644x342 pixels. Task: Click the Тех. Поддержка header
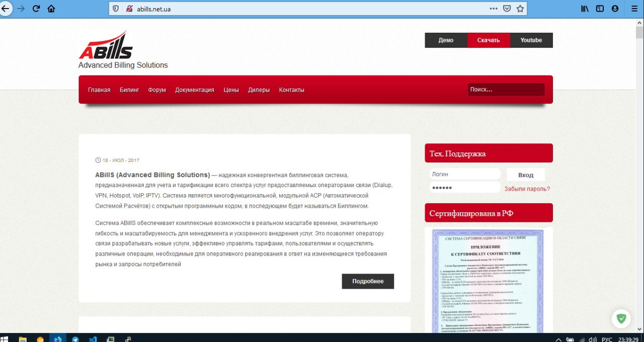point(489,153)
